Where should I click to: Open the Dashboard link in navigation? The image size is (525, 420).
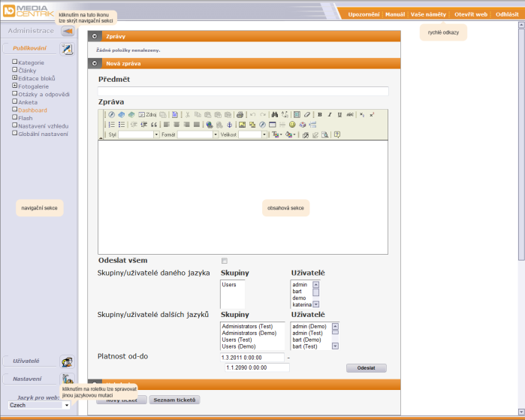32,110
